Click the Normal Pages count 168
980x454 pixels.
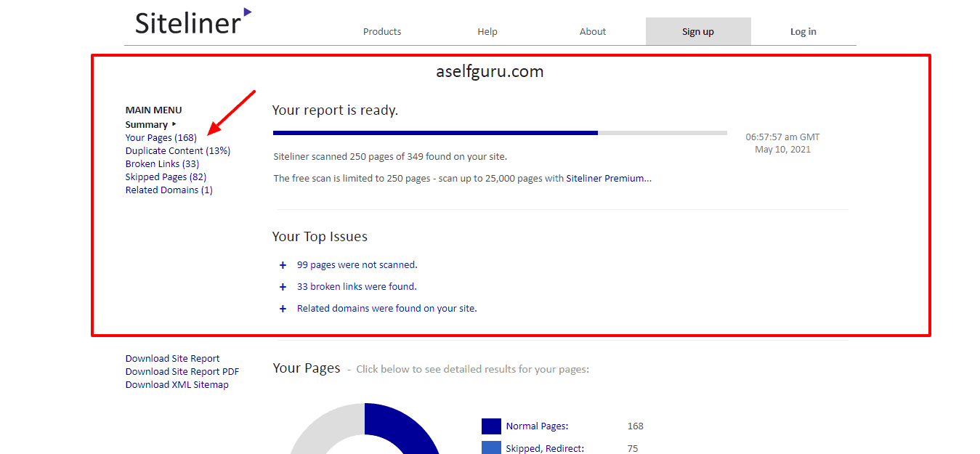tap(635, 426)
